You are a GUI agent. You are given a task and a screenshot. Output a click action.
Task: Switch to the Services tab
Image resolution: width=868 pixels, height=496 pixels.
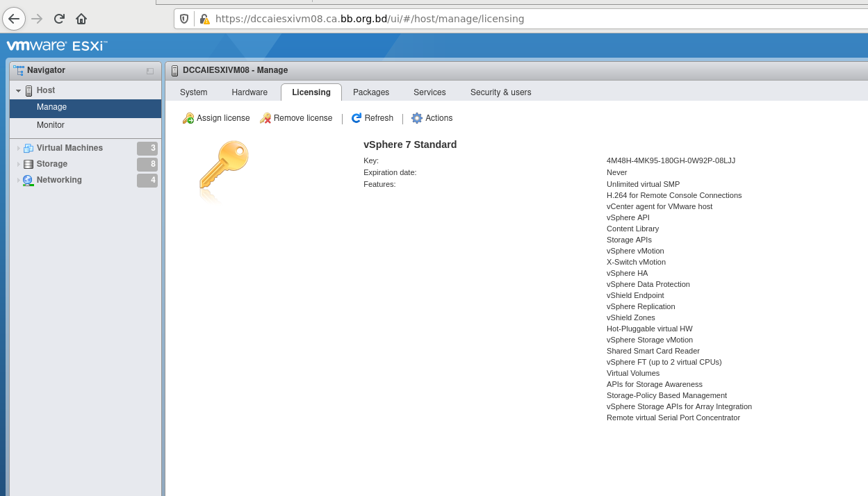pos(429,92)
